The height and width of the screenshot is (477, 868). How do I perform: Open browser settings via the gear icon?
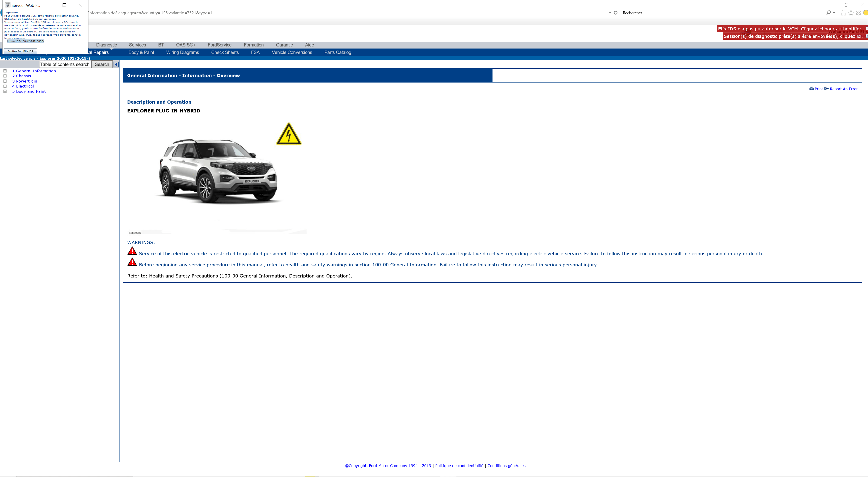[858, 12]
